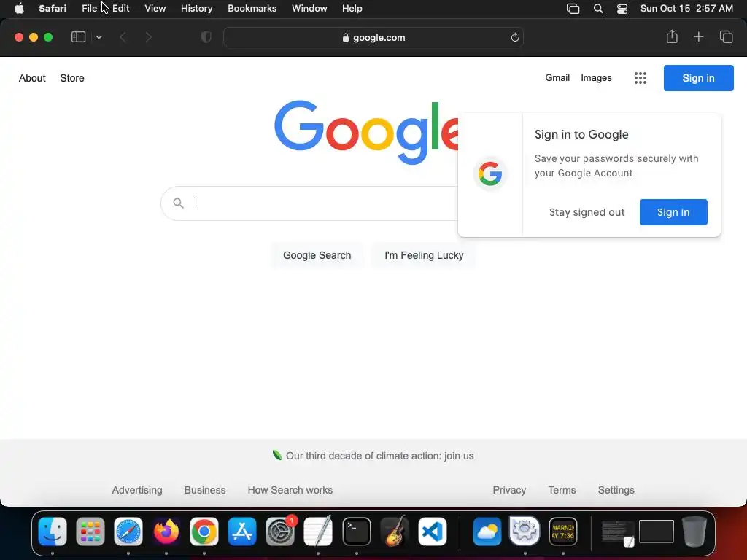Screen dimensions: 747x560
Task: Show the tab overview icon
Action: click(x=726, y=36)
